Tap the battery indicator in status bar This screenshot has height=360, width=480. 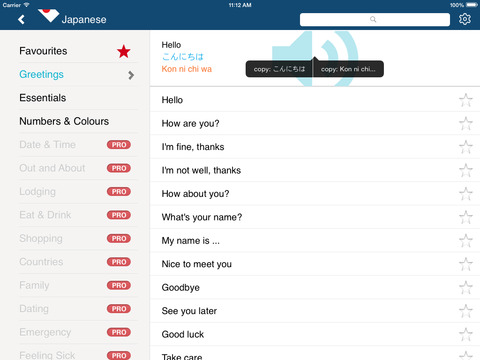pyautogui.click(x=472, y=5)
